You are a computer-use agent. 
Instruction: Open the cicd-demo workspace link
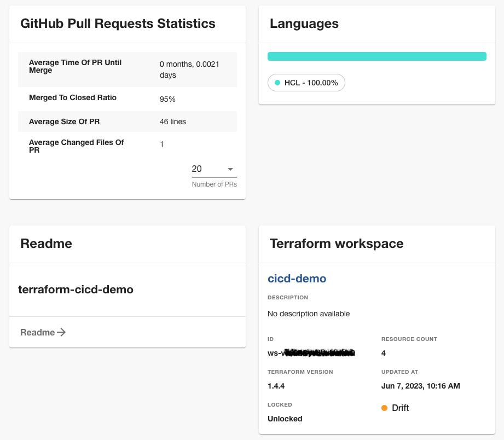pos(297,279)
